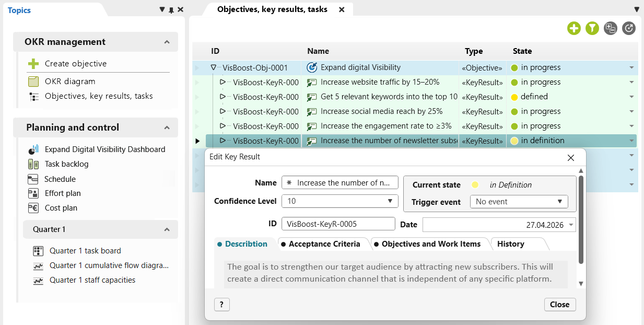Open the green filter funnel icon
The width and height of the screenshot is (644, 325).
tap(592, 28)
